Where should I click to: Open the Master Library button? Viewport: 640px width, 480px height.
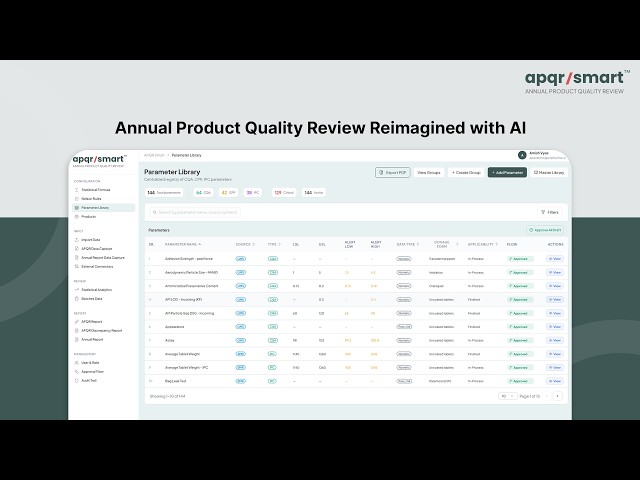point(549,173)
